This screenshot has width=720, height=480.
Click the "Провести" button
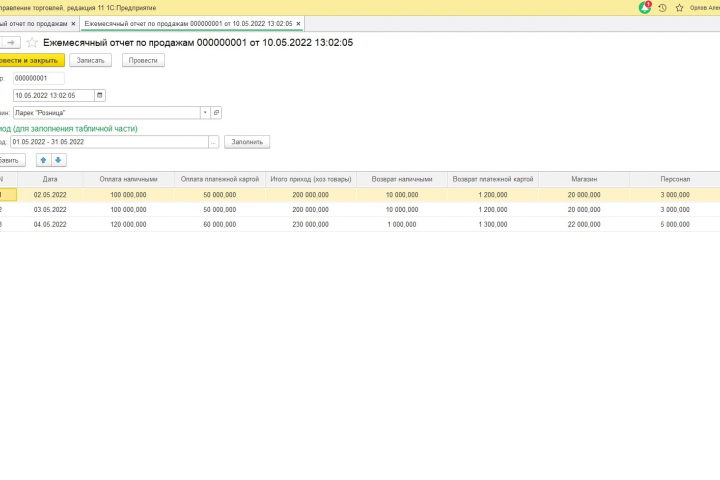pyautogui.click(x=143, y=61)
